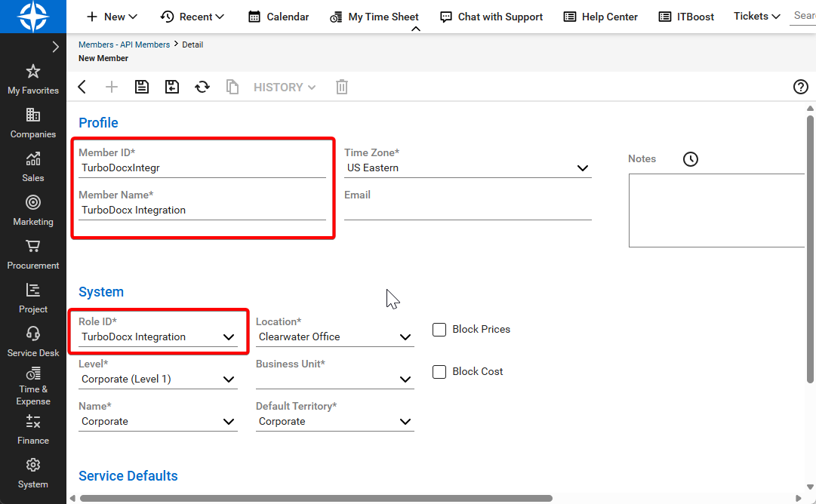This screenshot has height=504, width=816.
Task: Open My Time Sheet
Action: point(374,17)
